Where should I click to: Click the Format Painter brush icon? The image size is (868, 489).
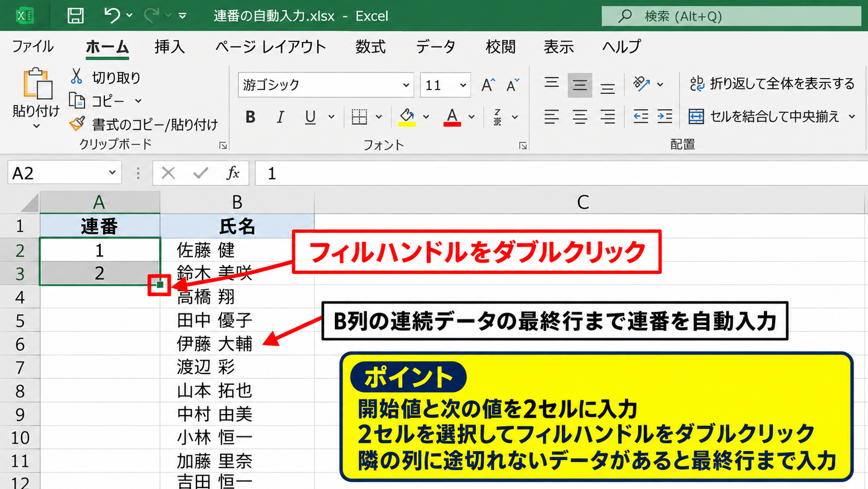[x=77, y=124]
